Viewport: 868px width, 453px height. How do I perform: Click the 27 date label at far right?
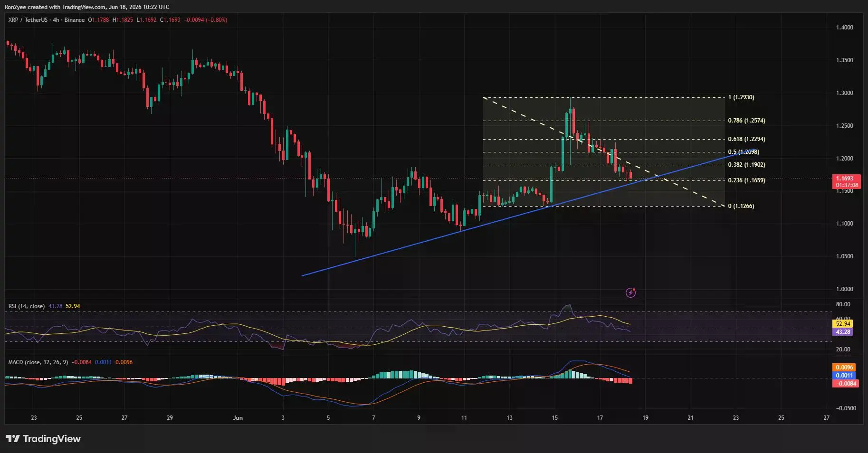(827, 418)
